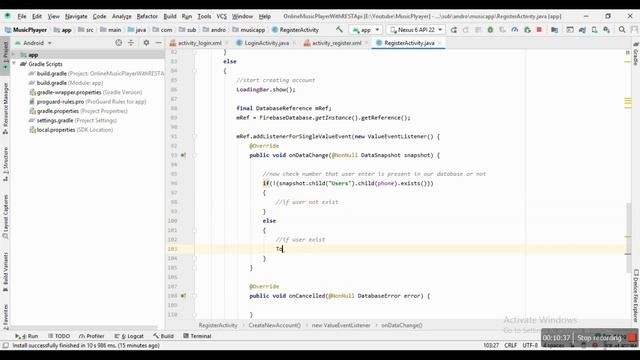The width and height of the screenshot is (640, 360).
Task: Open the Android view dropdown
Action: point(34,42)
